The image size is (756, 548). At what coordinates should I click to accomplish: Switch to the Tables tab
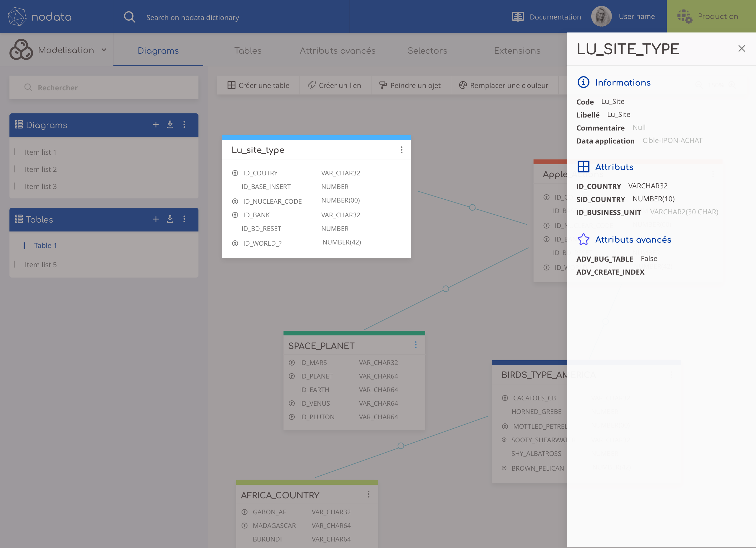248,51
